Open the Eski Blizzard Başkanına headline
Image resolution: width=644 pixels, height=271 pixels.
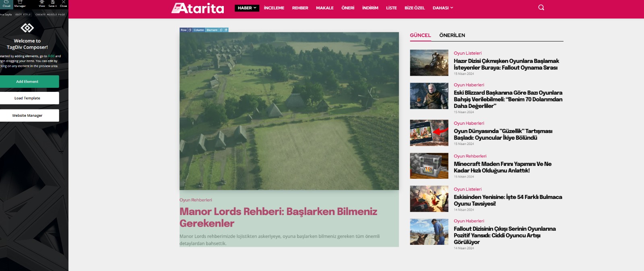point(508,99)
